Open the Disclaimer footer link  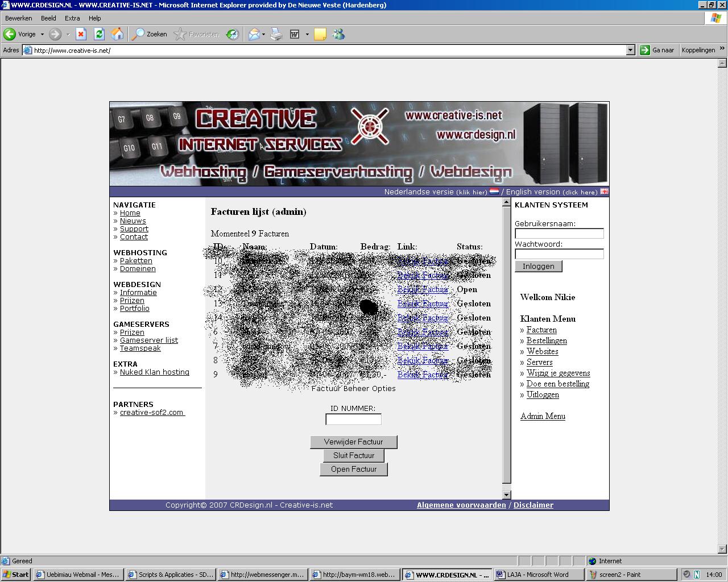(533, 505)
